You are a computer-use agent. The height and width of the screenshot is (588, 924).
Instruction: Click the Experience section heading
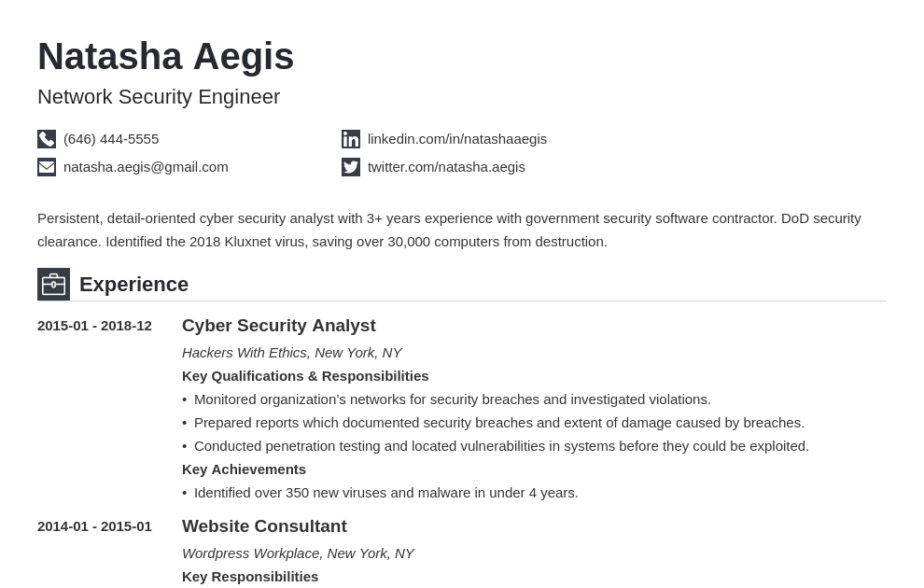coord(133,284)
